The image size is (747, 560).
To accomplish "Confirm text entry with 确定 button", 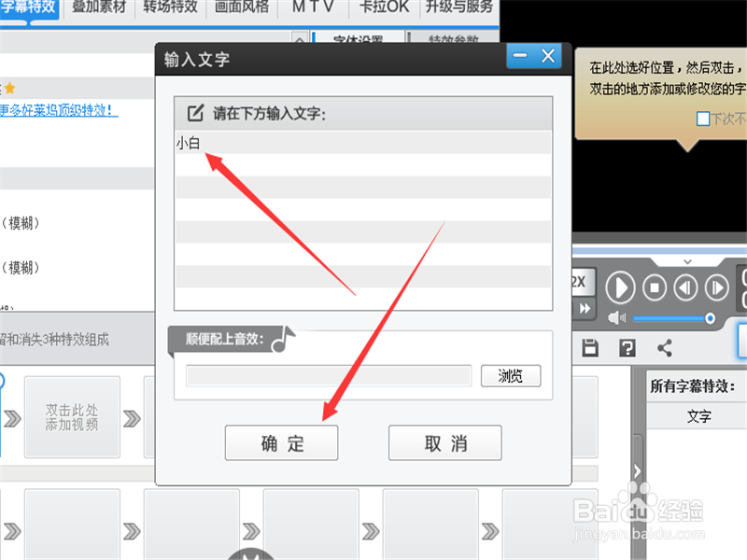I will click(281, 442).
